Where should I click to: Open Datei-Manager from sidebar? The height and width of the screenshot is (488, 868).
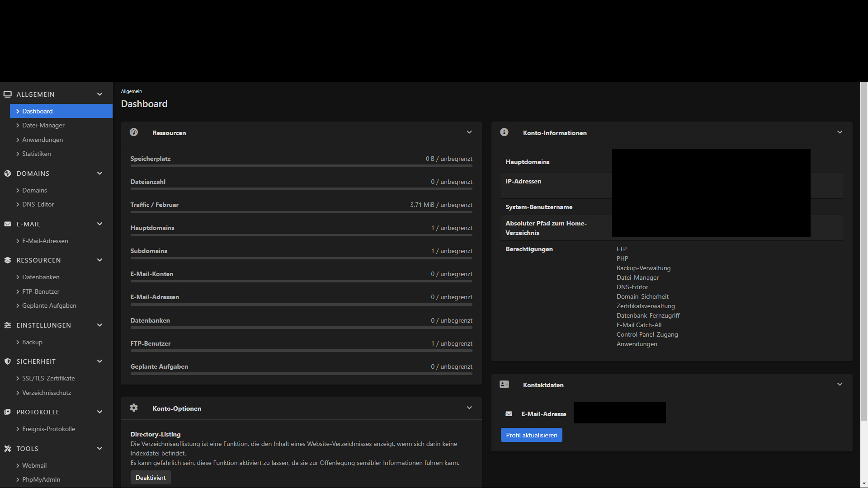coord(43,126)
